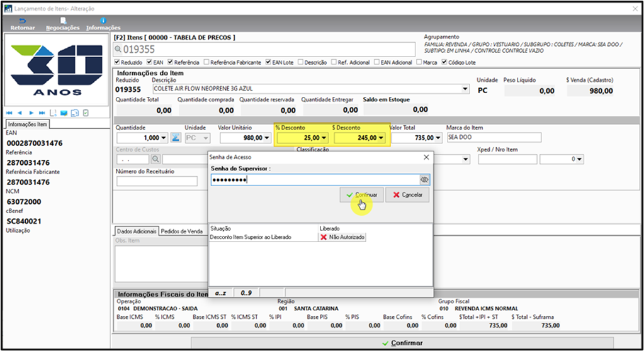Switch to the Pedidos de Venda tab
This screenshot has width=644, height=351.
182,231
